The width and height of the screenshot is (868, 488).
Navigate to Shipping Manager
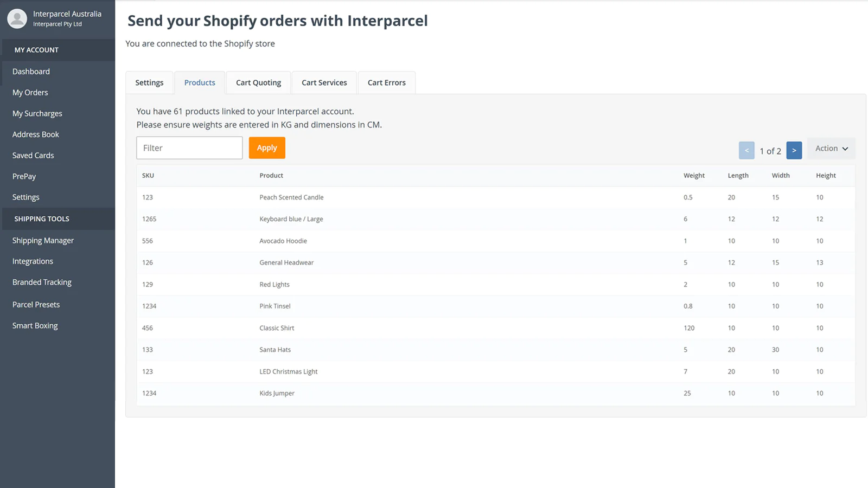point(43,241)
